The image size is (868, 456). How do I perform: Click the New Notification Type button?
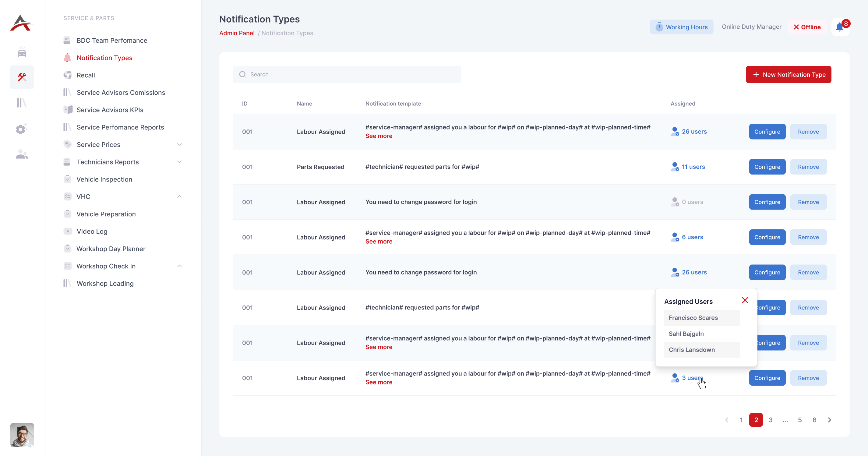tap(788, 75)
